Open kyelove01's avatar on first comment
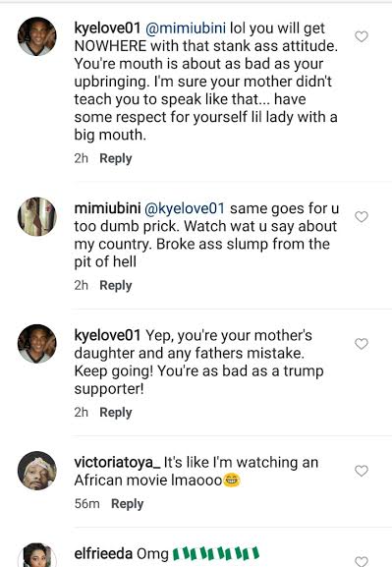Viewport: 392px width, 567px height. pos(37,36)
